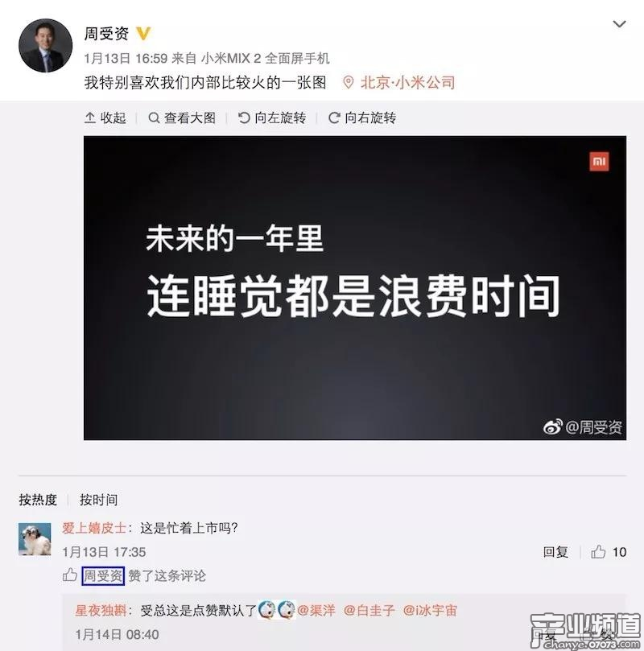Click the Weibo watermark logo on image
The height and width of the screenshot is (651, 644).
553,426
